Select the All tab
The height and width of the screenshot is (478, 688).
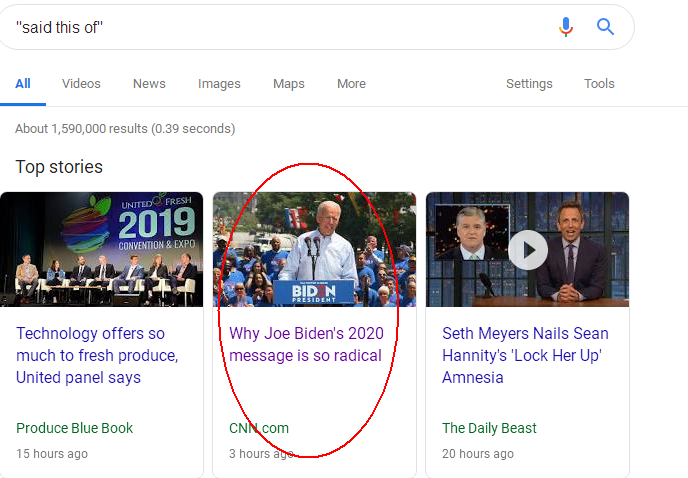23,83
